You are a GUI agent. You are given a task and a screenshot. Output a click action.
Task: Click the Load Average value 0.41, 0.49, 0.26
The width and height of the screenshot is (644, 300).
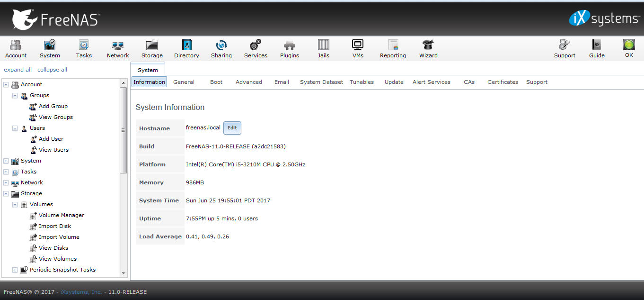click(x=207, y=236)
